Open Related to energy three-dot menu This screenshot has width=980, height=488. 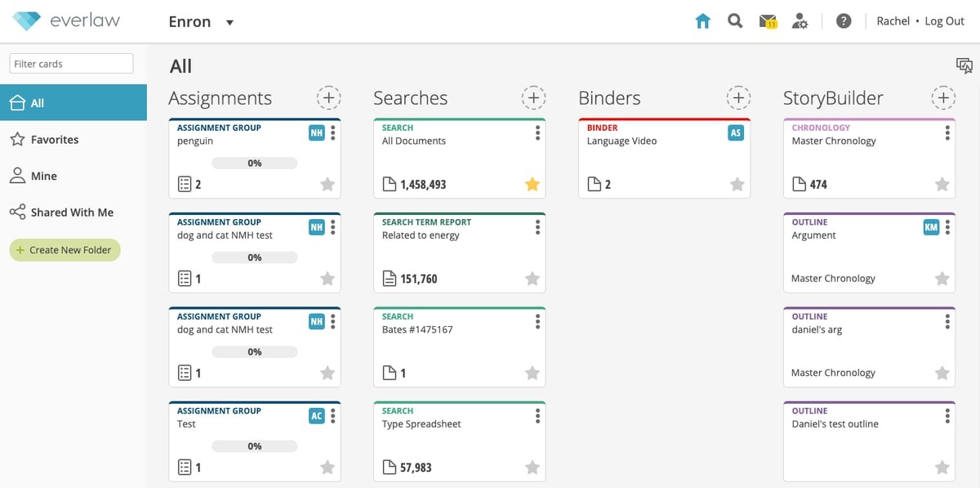[x=537, y=227]
